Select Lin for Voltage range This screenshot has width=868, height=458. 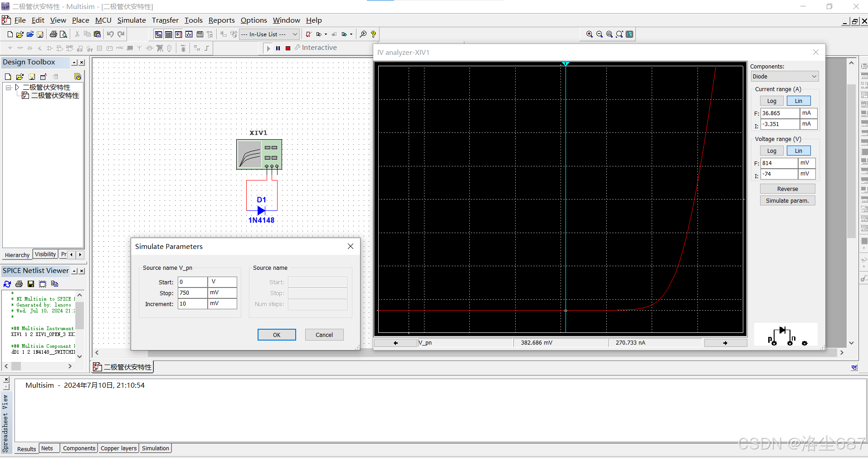click(799, 151)
